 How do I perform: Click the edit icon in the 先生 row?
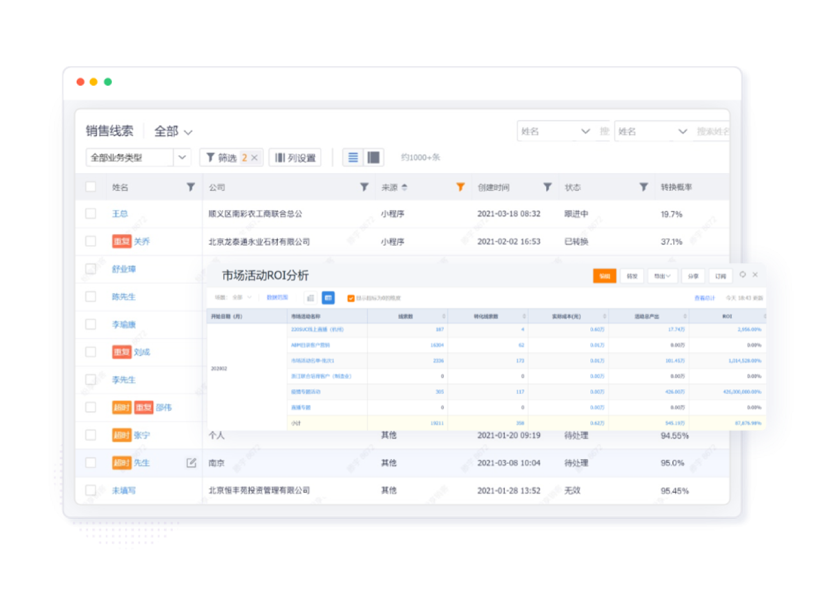tap(191, 462)
